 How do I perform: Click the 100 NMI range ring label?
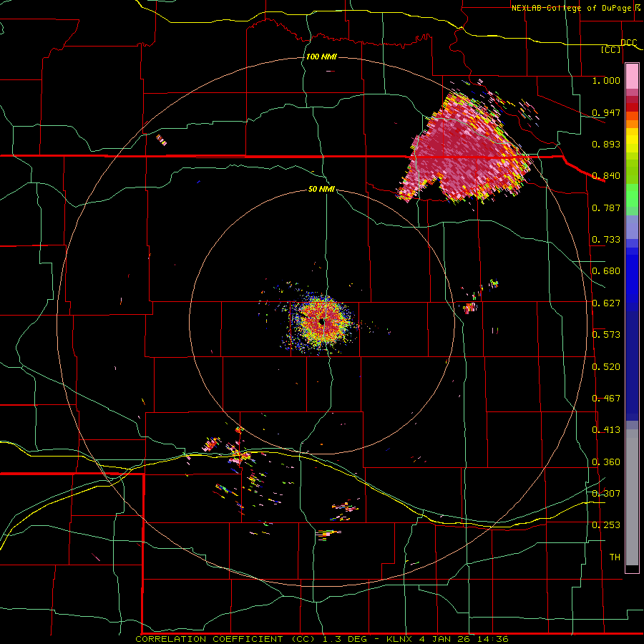coord(321,57)
